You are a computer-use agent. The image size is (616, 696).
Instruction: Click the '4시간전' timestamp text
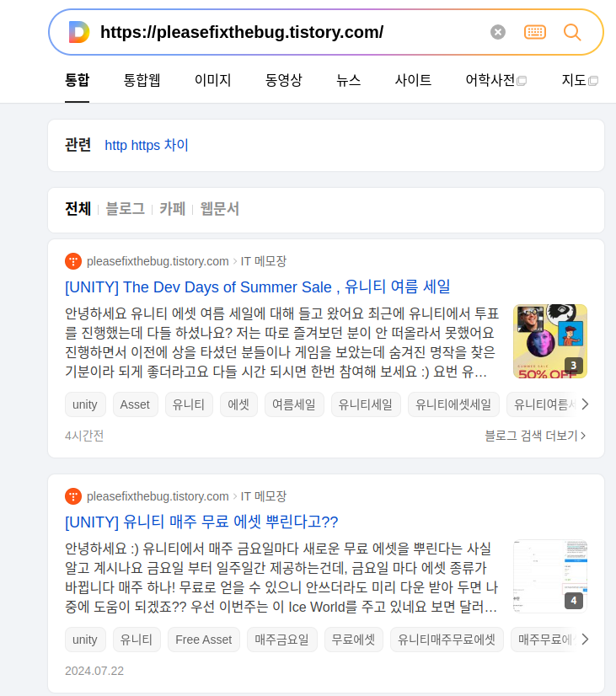pos(84,436)
